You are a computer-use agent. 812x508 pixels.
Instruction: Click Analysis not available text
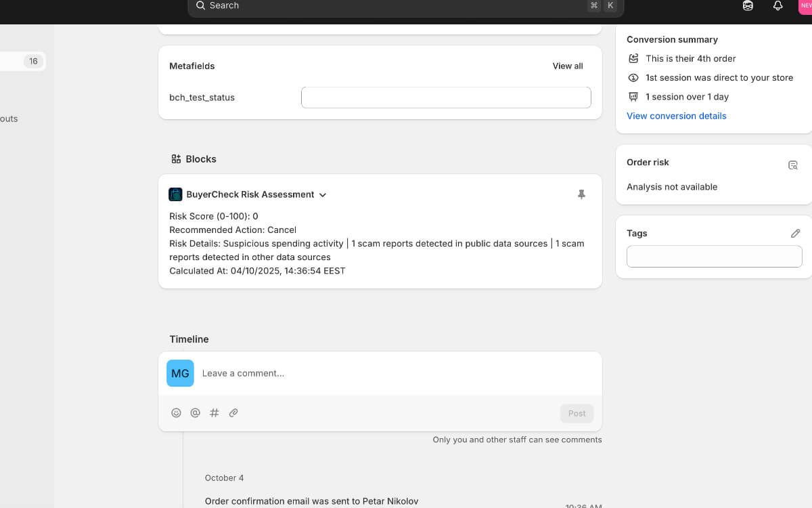click(672, 187)
